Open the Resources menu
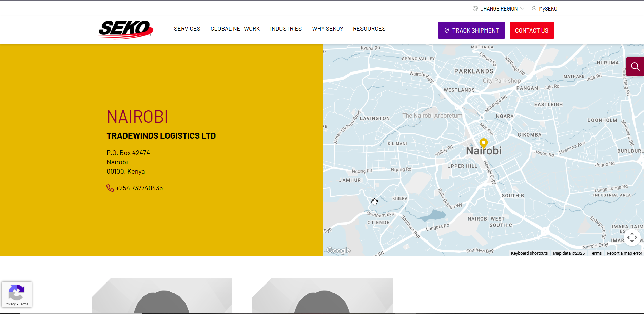The height and width of the screenshot is (314, 644). [369, 29]
